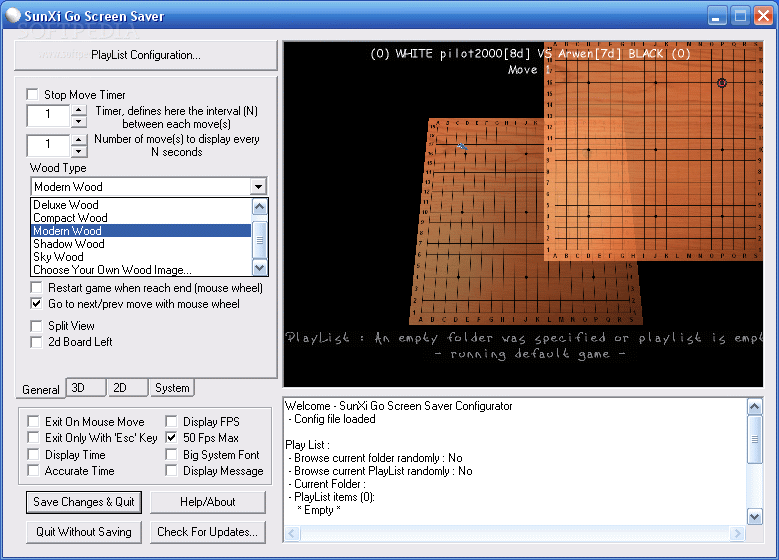Toggle Stop Move Timer checkbox
This screenshot has width=779, height=560.
coord(33,94)
